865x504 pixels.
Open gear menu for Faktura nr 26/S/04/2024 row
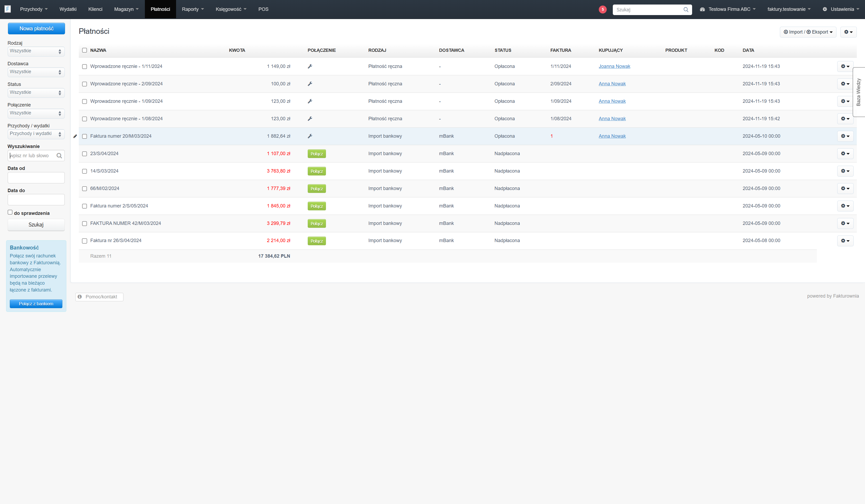click(845, 241)
